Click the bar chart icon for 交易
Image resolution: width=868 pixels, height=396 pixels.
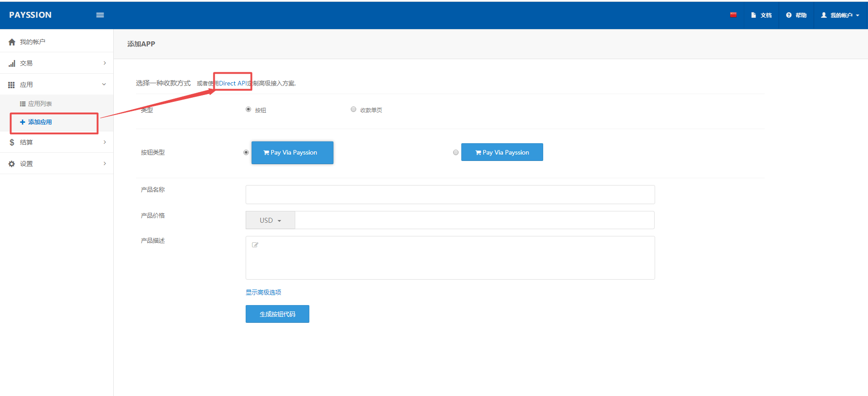(x=12, y=64)
